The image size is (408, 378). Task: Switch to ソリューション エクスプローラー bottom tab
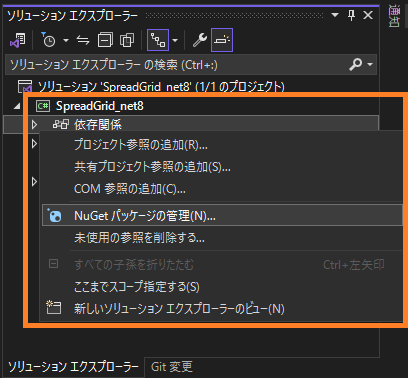(73, 367)
